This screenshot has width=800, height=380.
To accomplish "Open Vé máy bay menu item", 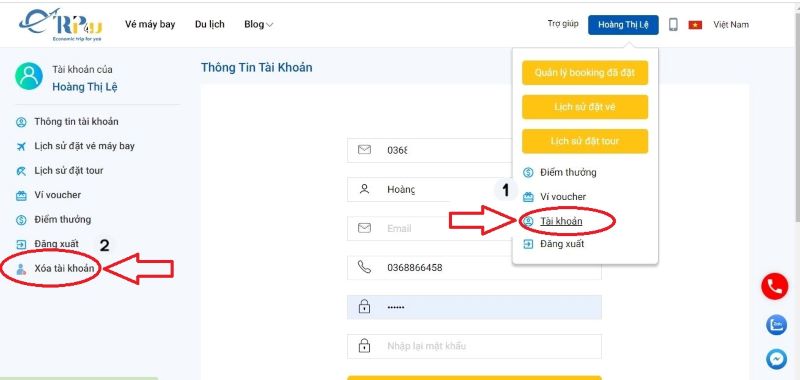I will point(150,24).
